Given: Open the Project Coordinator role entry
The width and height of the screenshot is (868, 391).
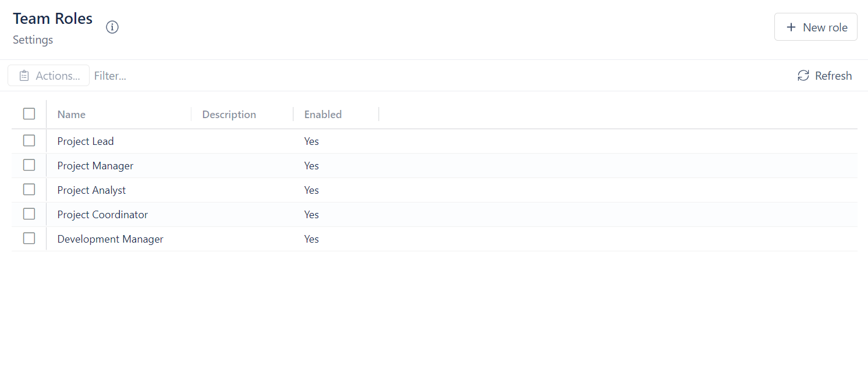Looking at the screenshot, I should [102, 215].
